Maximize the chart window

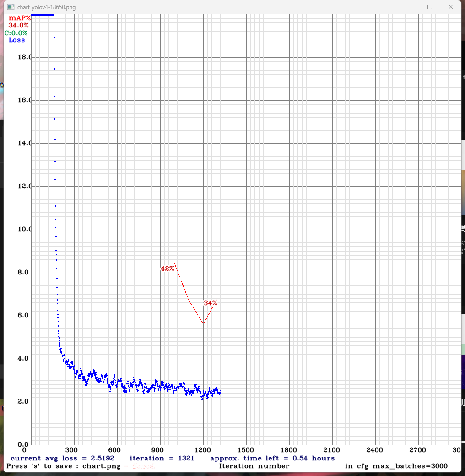[430, 7]
